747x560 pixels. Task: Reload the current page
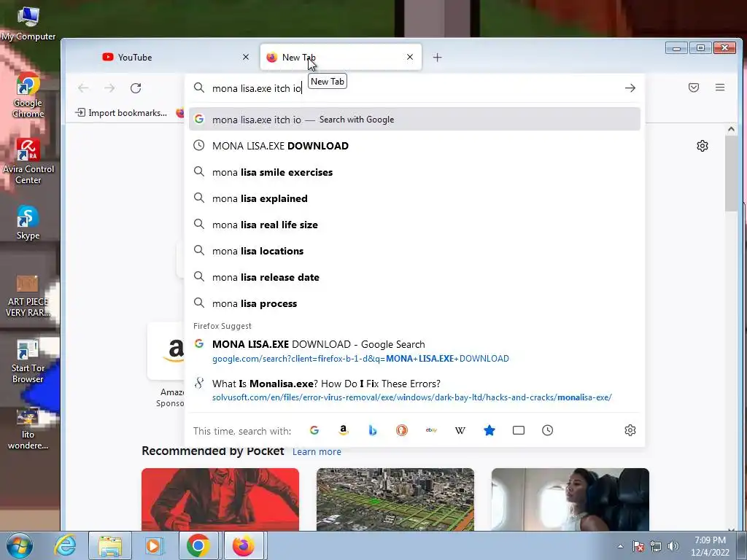coord(136,88)
